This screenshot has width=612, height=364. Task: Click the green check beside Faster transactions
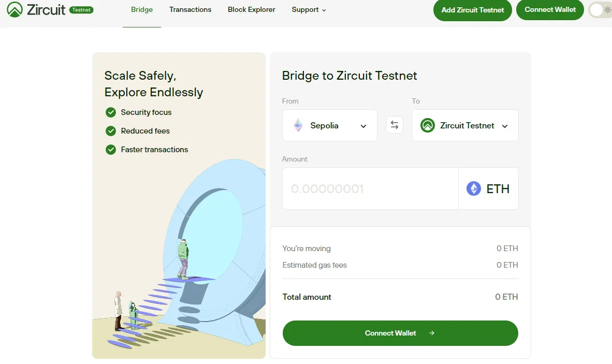[111, 150]
